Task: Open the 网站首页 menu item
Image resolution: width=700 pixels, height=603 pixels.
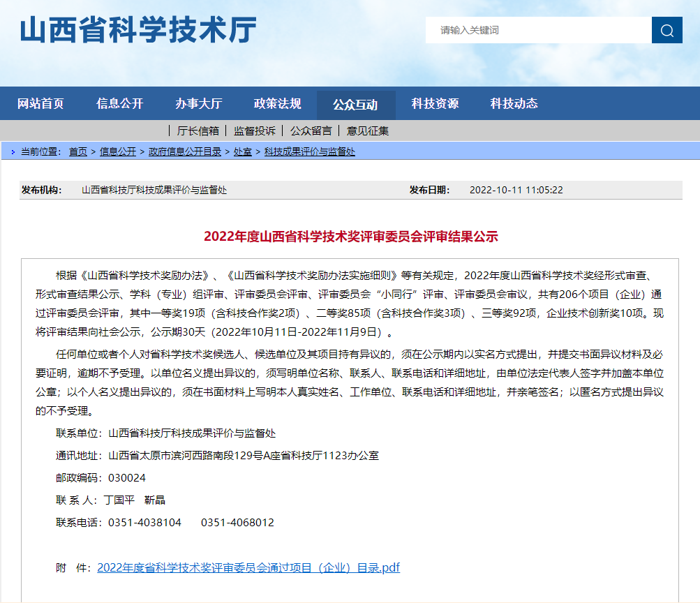Action: (x=40, y=104)
